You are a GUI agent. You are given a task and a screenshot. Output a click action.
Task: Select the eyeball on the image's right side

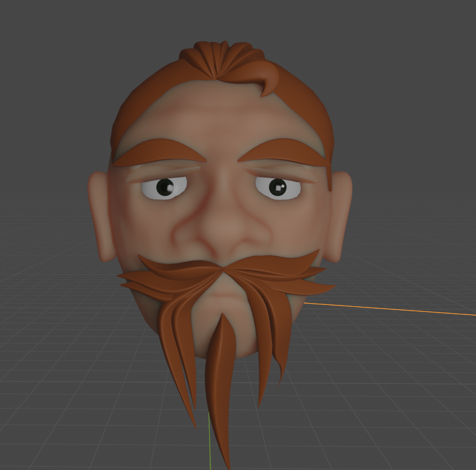click(278, 188)
